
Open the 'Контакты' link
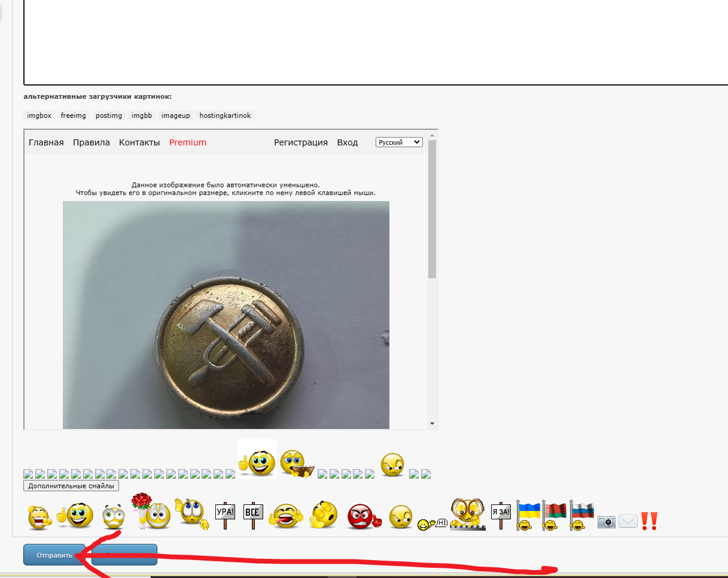click(139, 142)
